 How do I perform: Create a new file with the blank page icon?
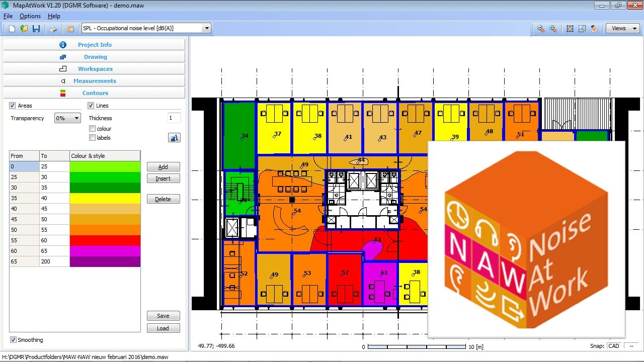click(12, 29)
